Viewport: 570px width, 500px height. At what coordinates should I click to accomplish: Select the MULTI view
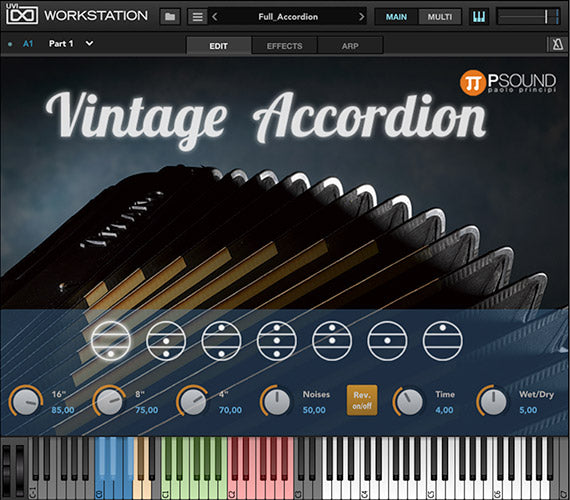click(x=439, y=17)
